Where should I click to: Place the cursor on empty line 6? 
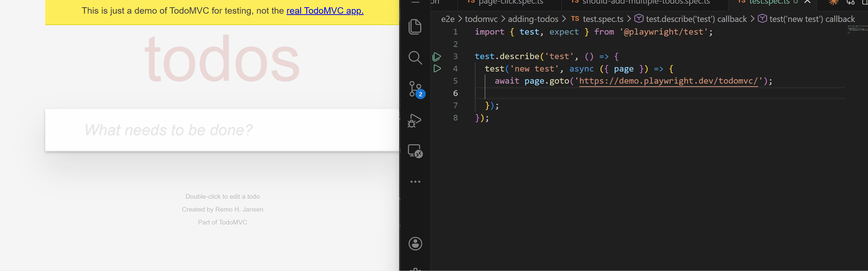point(661,93)
